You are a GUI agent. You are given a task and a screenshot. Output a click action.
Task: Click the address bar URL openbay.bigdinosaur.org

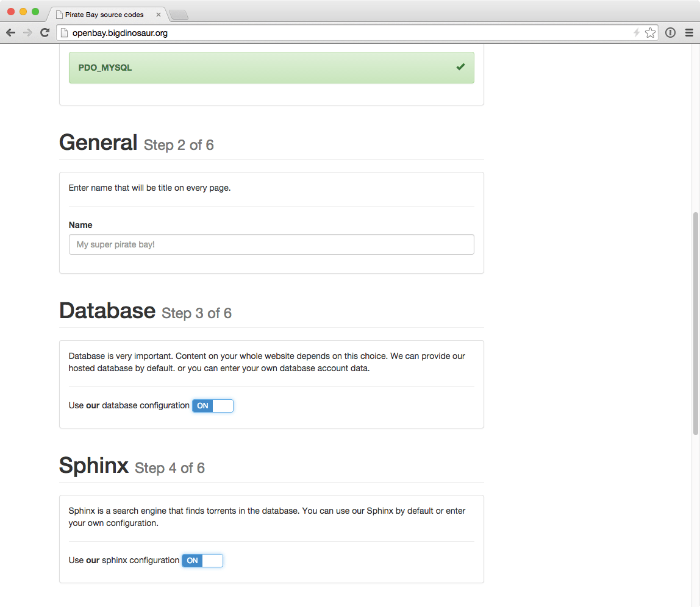tap(120, 33)
